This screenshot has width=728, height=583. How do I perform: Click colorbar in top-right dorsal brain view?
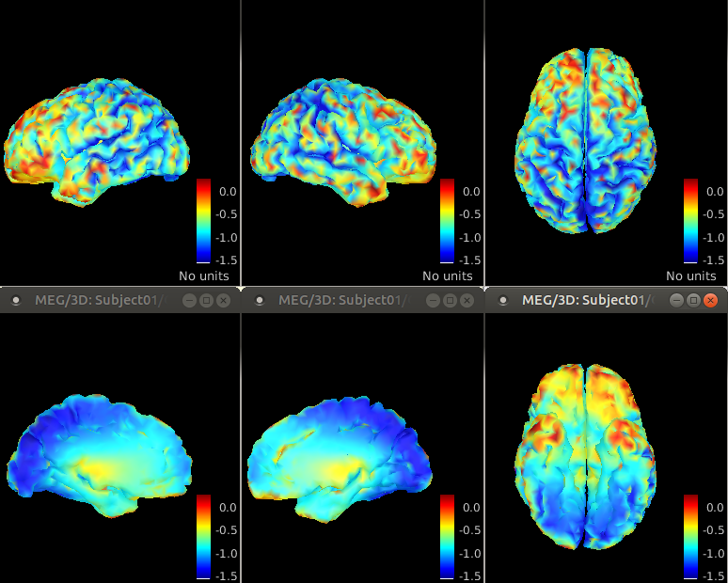(x=690, y=221)
